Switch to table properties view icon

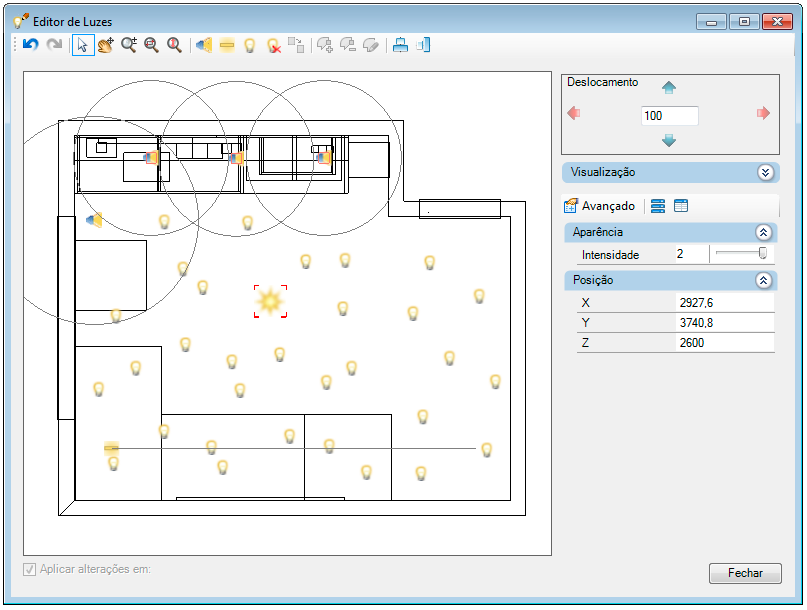click(681, 206)
